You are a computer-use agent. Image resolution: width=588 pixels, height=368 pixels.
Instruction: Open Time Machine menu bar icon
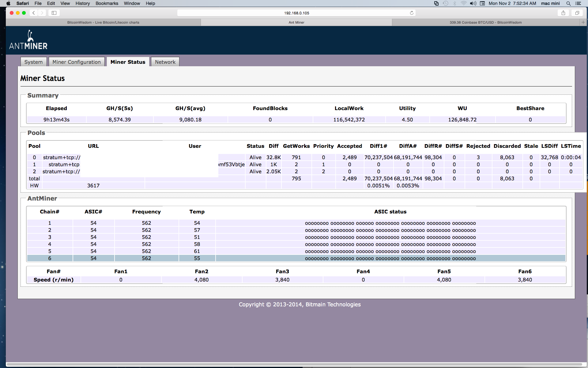[x=446, y=3]
